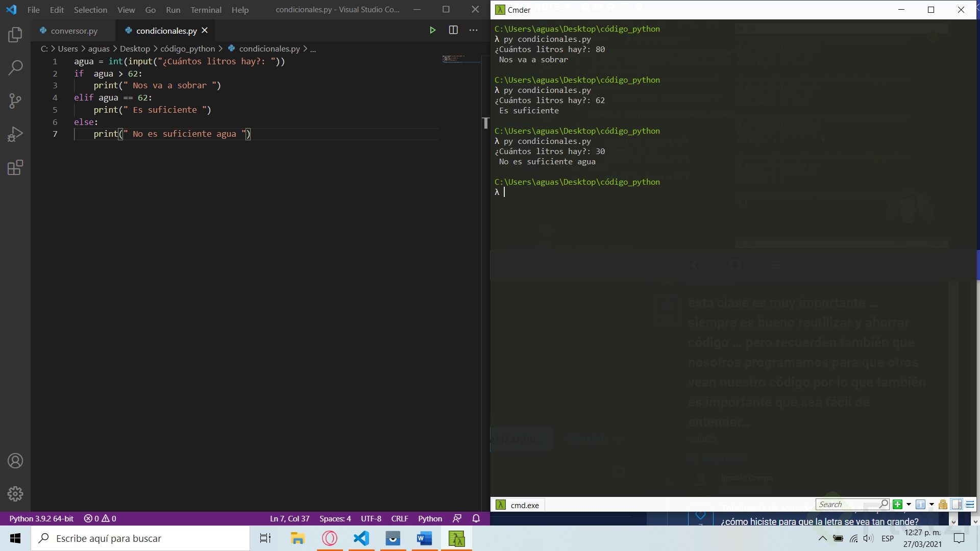This screenshot has height=551, width=980.
Task: Open Windows Start menu
Action: click(x=15, y=538)
